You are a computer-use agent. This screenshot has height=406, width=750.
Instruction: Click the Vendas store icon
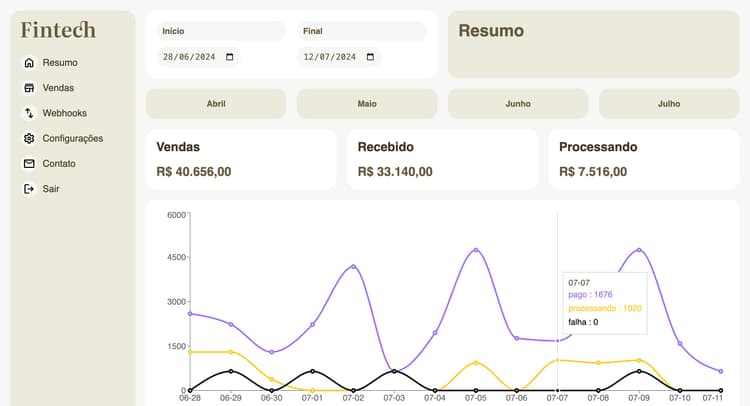pyautogui.click(x=29, y=88)
